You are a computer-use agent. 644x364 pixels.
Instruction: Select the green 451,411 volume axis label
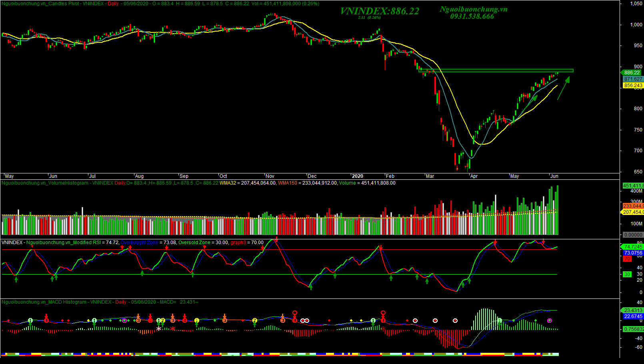[633, 186]
